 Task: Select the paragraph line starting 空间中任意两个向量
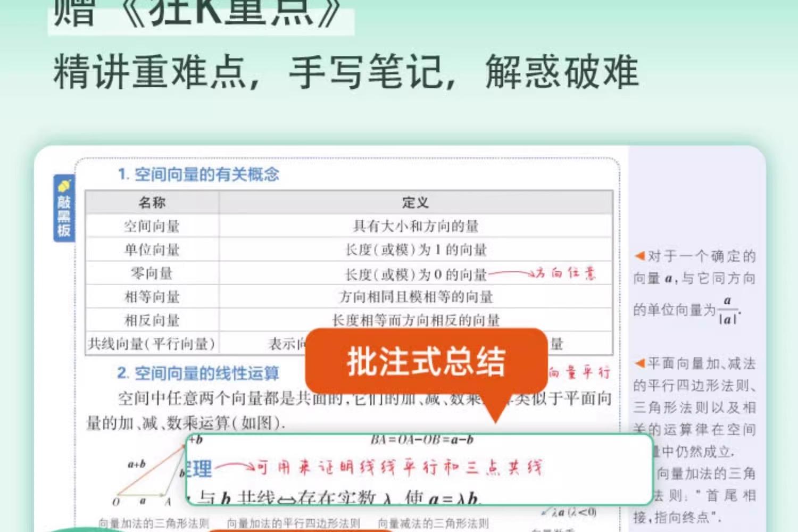point(364,398)
